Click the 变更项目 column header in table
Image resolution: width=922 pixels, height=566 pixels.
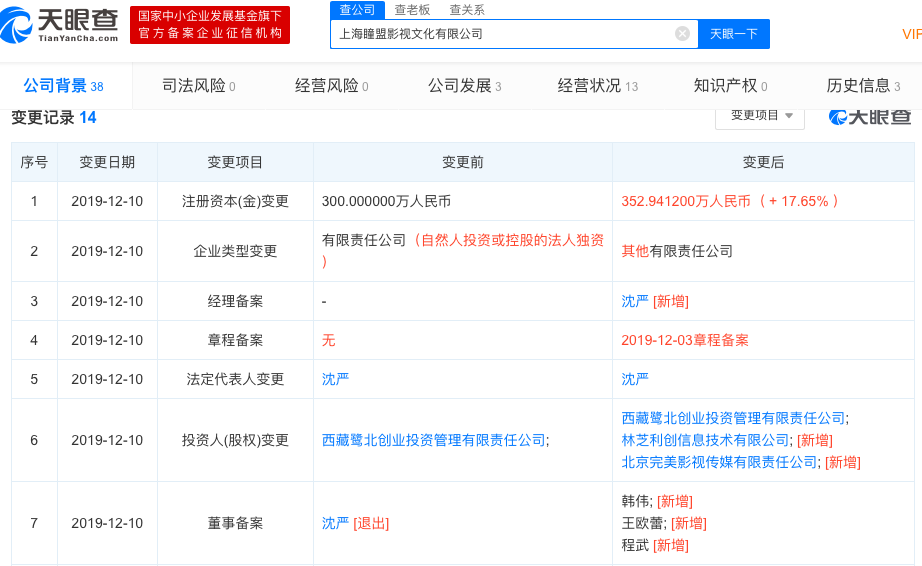235,162
